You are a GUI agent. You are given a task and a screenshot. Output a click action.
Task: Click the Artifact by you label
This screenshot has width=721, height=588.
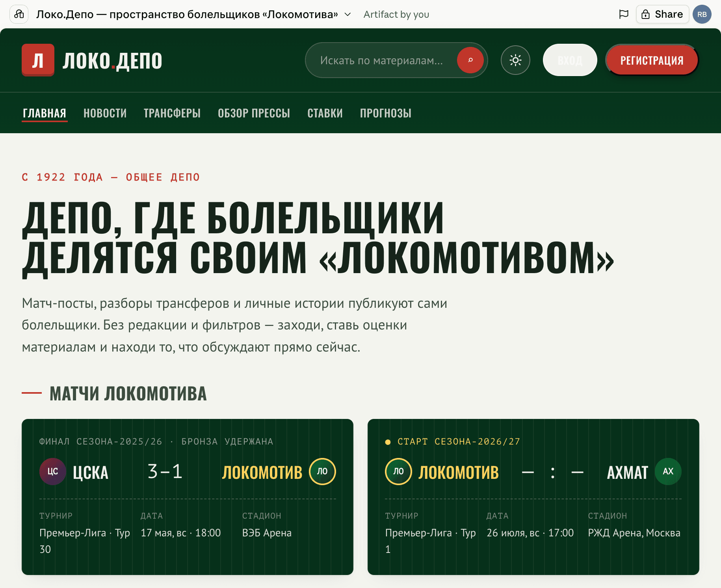[x=396, y=15]
